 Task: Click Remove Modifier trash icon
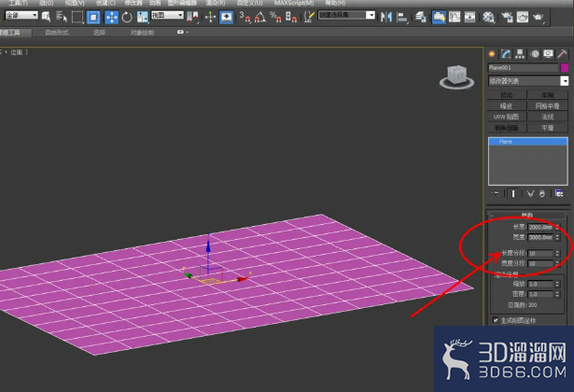pos(542,193)
